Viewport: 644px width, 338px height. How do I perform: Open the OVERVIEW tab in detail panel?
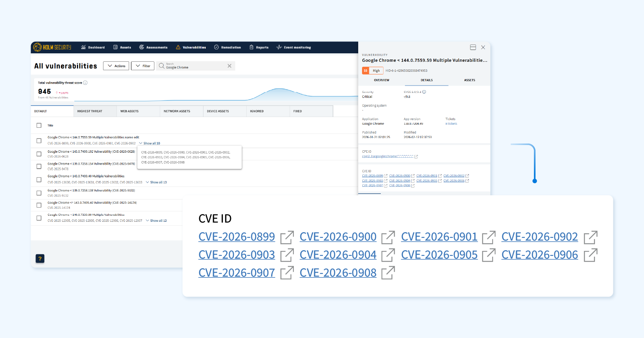coord(382,80)
